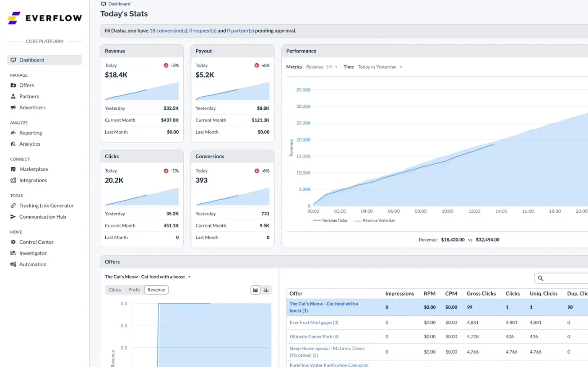
Task: Open The Cat's Meow offer row link
Action: (324, 307)
